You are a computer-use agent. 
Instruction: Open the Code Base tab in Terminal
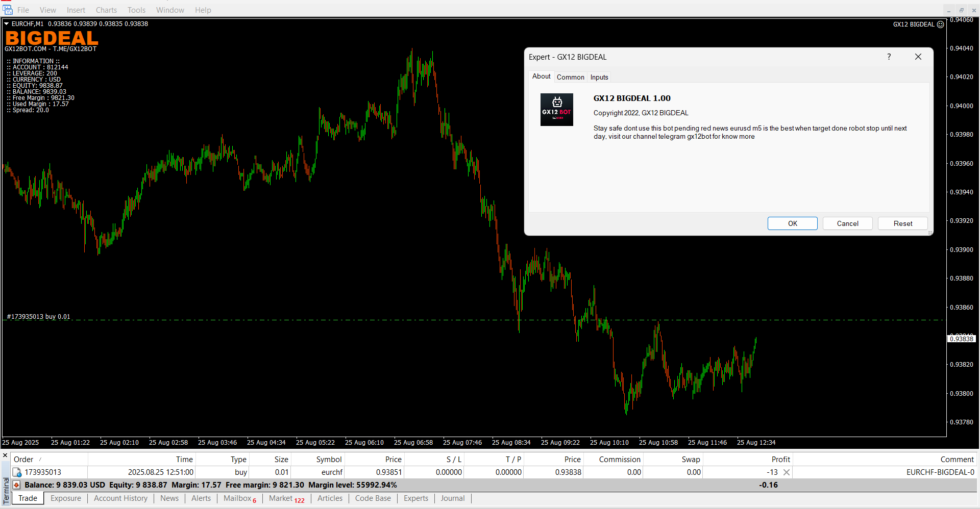(x=373, y=498)
